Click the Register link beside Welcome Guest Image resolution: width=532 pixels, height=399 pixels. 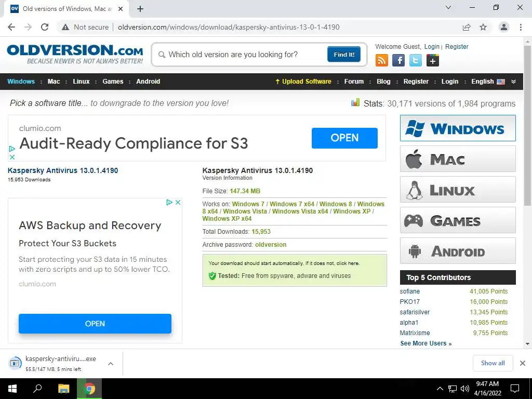(456, 46)
